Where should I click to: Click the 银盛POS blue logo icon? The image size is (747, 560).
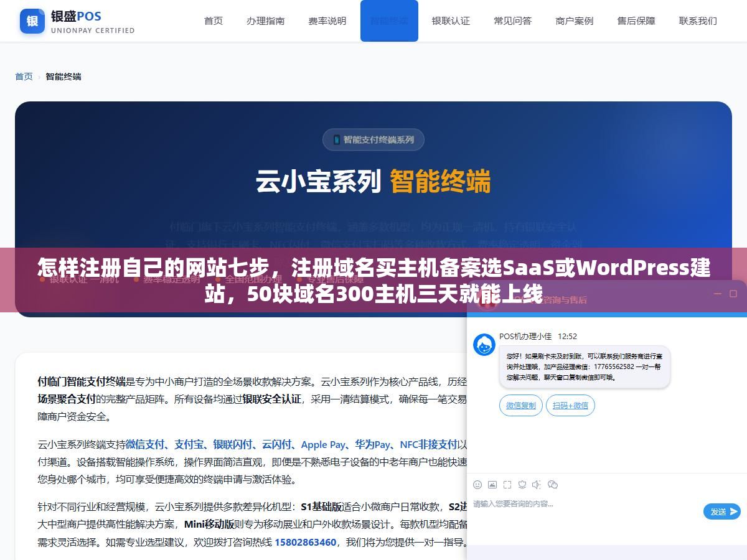[32, 21]
